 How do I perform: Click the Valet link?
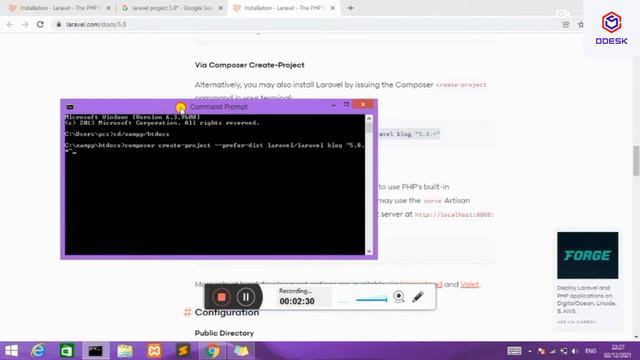pyautogui.click(x=469, y=284)
